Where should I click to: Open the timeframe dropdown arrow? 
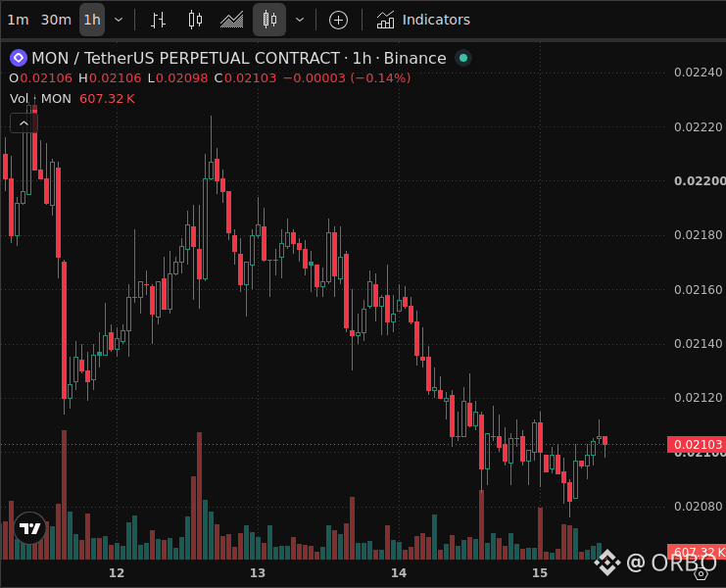pos(119,20)
